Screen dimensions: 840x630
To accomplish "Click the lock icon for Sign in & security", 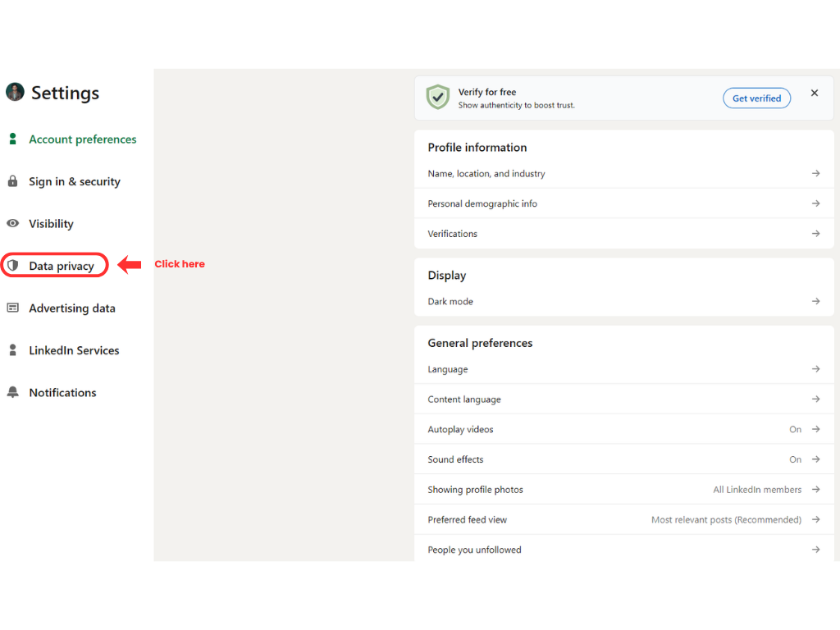I will tap(13, 181).
